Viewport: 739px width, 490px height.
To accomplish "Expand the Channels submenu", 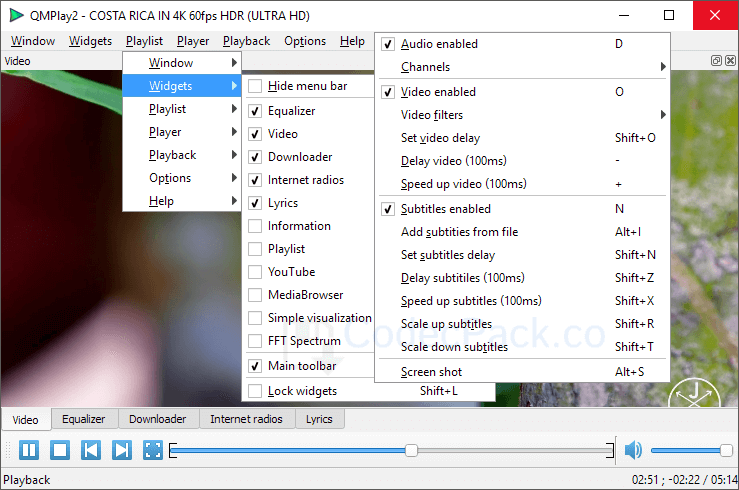I will (x=523, y=67).
